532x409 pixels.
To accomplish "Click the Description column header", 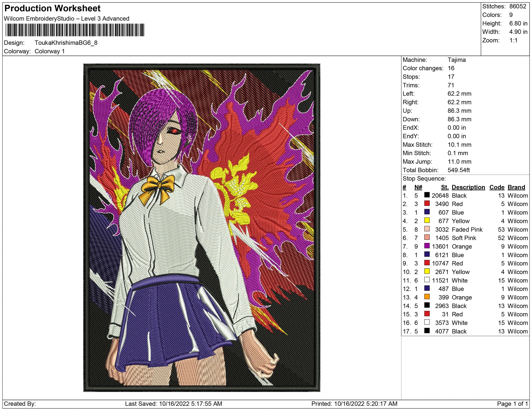I will [x=468, y=187].
